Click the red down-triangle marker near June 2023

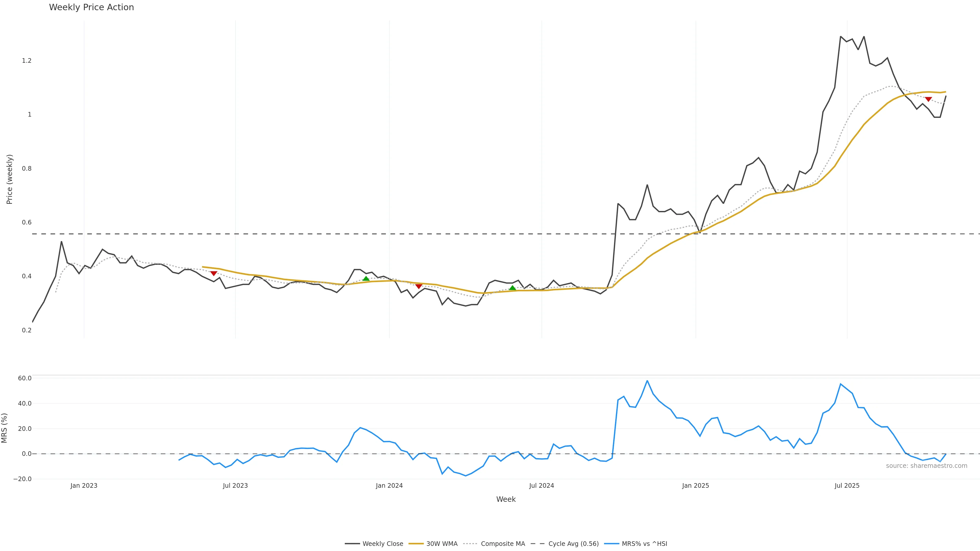(x=213, y=273)
